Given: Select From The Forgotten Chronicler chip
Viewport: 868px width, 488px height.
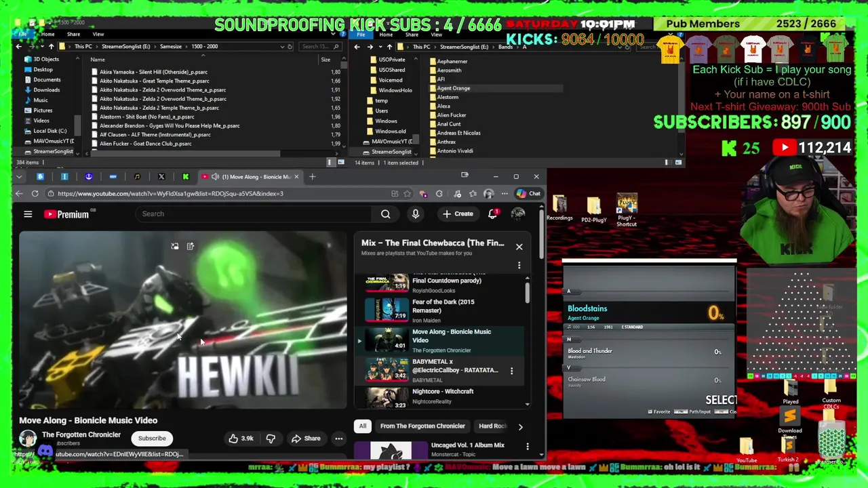Looking at the screenshot, I should 422,426.
